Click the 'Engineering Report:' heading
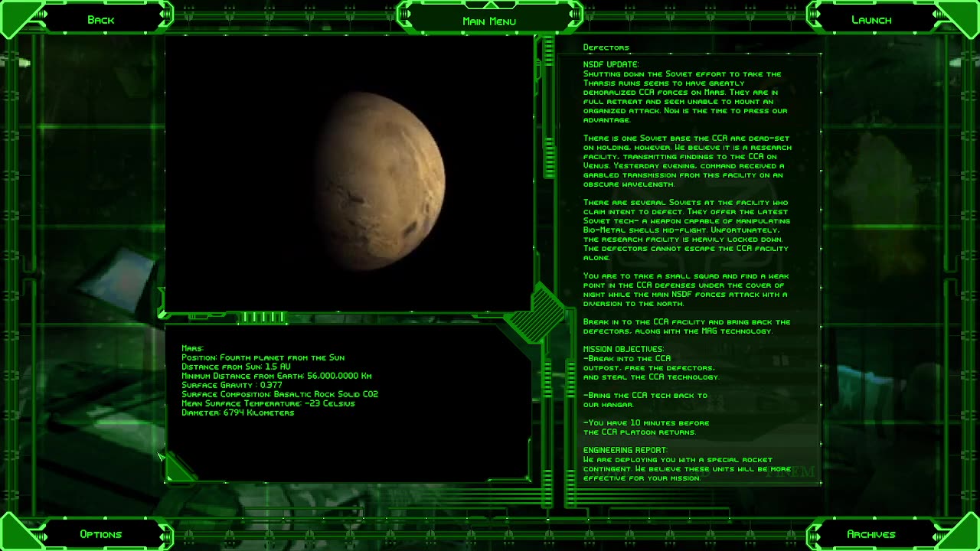This screenshot has width=980, height=551. (x=625, y=450)
